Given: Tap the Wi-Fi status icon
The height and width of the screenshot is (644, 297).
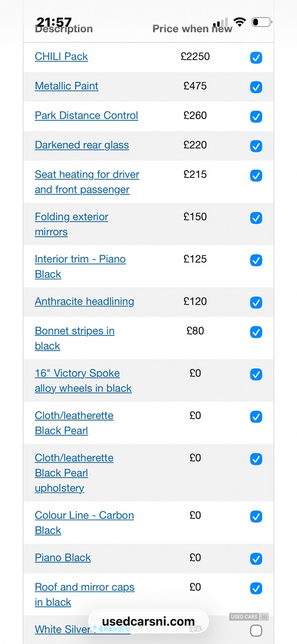Looking at the screenshot, I should point(240,22).
